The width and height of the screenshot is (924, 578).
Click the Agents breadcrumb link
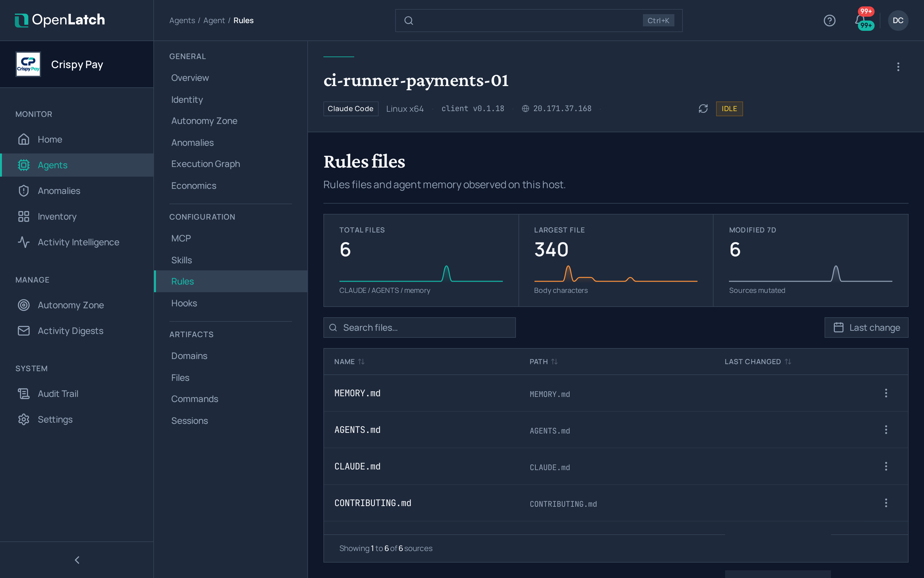point(182,20)
